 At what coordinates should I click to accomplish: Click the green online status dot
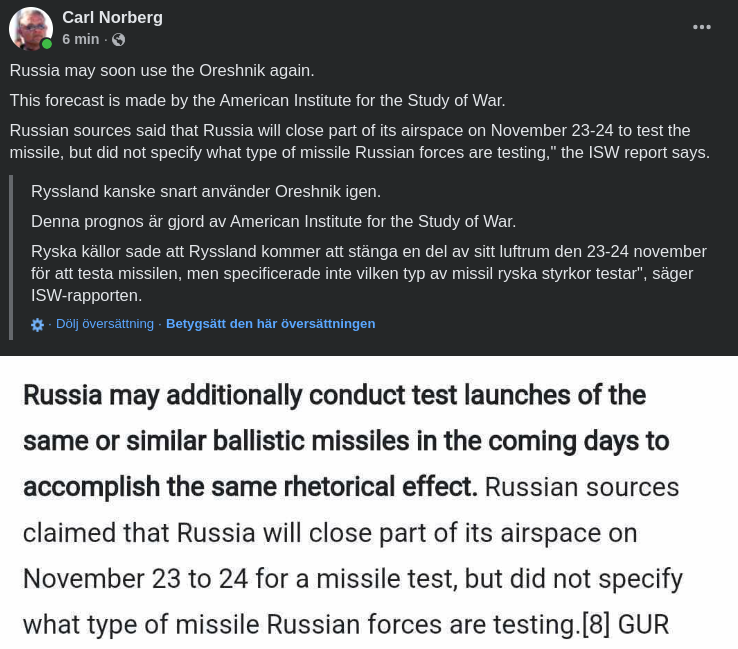pyautogui.click(x=47, y=44)
